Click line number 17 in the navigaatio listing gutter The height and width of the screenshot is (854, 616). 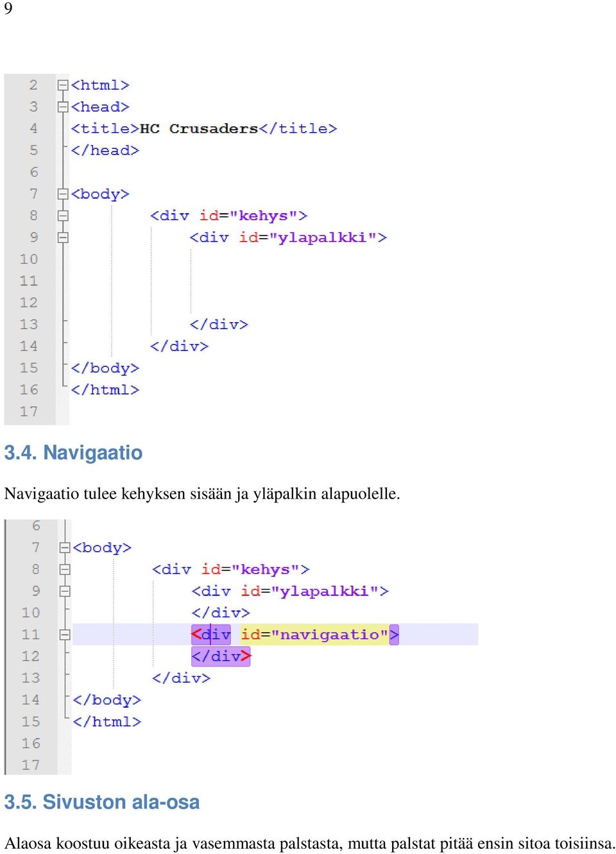click(31, 765)
